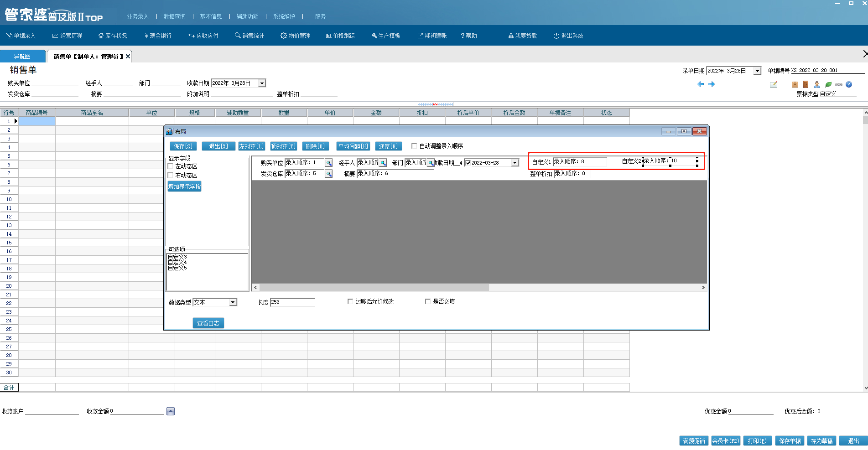Image resolution: width=868 pixels, height=450 pixels.
Task: Click the cardboard box icon
Action: 795,84
